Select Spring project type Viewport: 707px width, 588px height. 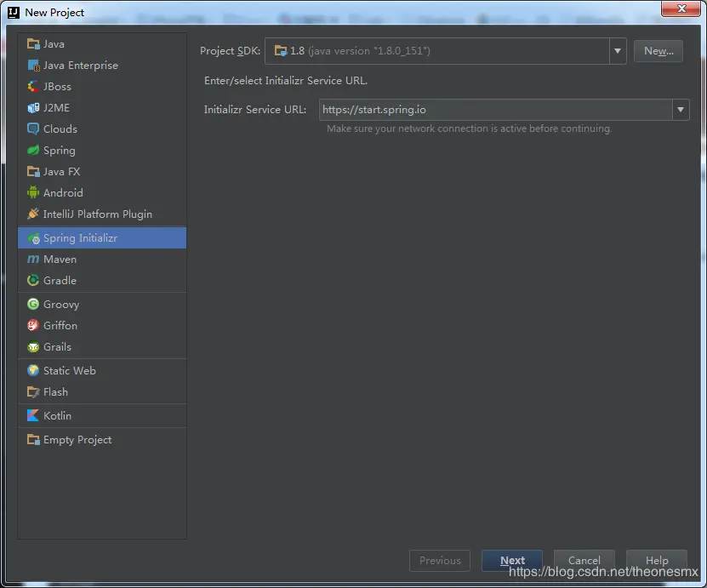[x=102, y=150]
